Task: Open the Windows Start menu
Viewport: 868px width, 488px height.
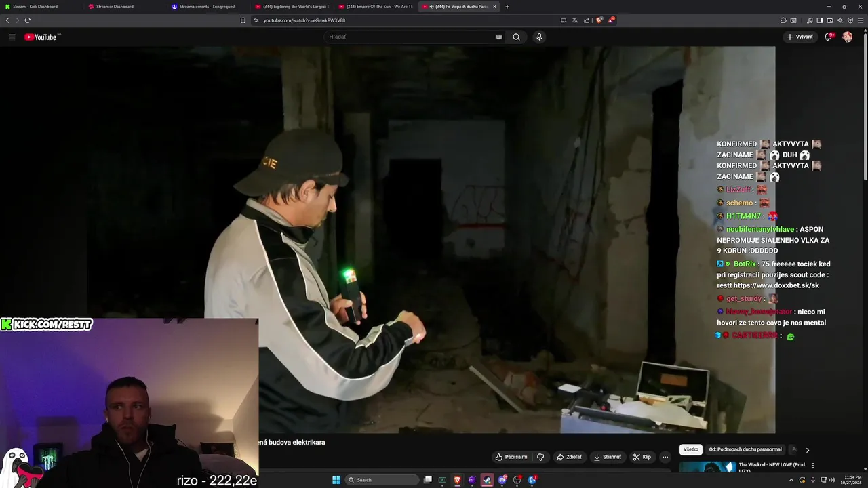Action: (x=336, y=480)
